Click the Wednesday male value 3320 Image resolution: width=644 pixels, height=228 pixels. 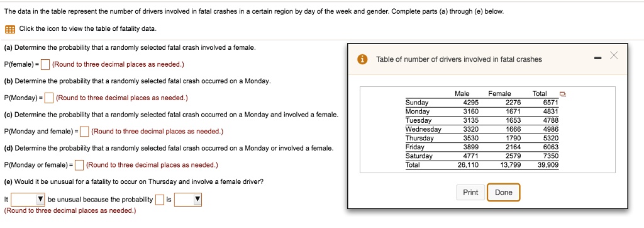click(471, 129)
